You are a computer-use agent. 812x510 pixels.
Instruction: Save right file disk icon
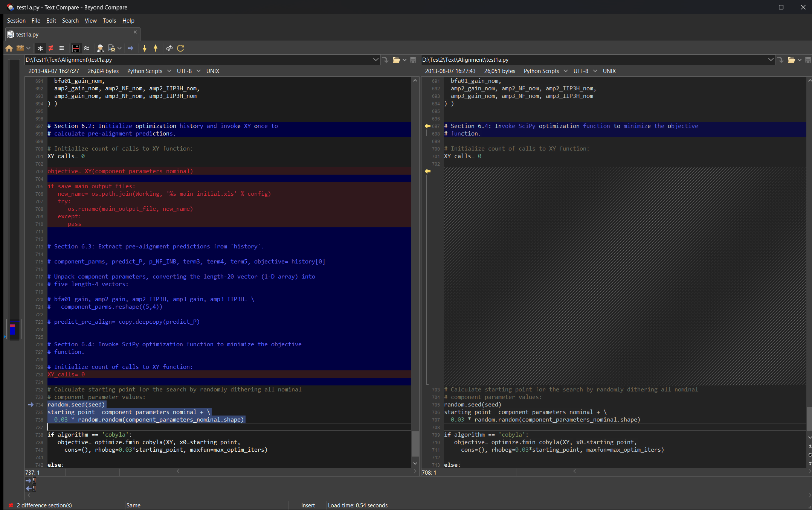808,60
